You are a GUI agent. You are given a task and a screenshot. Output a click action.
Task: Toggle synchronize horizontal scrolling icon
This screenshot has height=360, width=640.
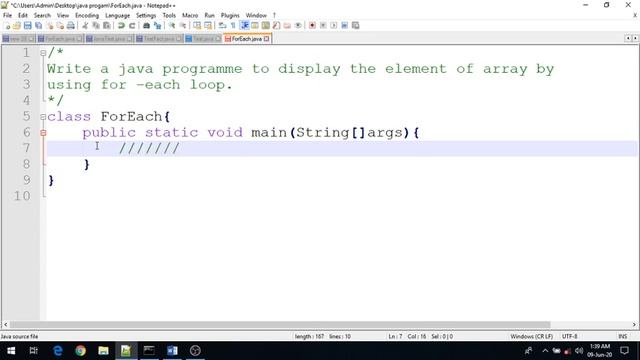click(x=208, y=26)
